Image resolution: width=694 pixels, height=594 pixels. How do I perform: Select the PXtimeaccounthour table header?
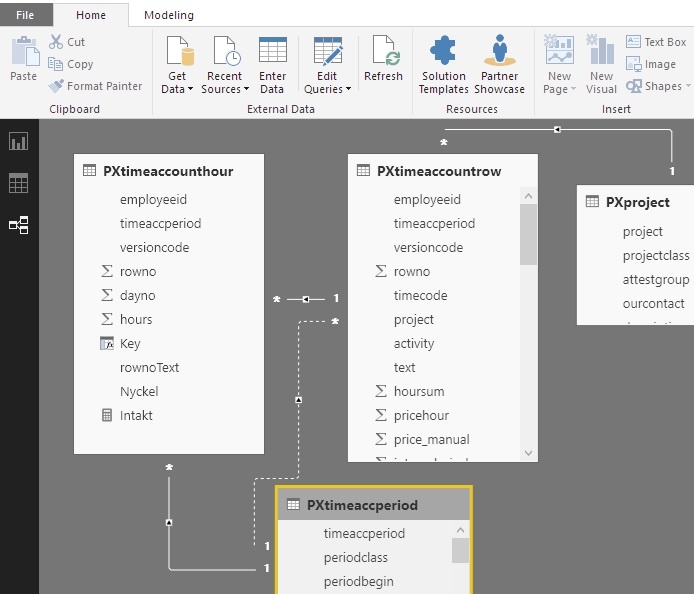[x=169, y=171]
